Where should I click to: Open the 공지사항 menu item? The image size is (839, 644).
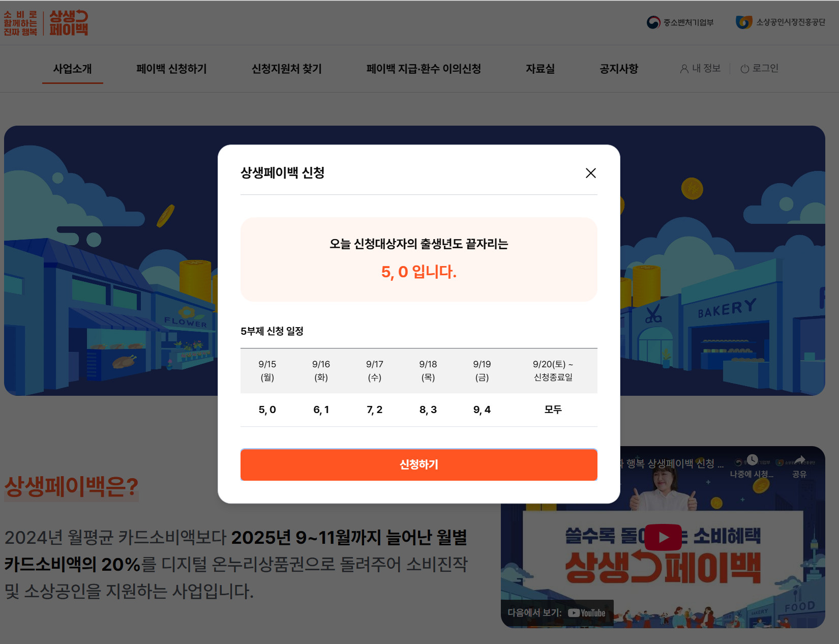(x=619, y=69)
